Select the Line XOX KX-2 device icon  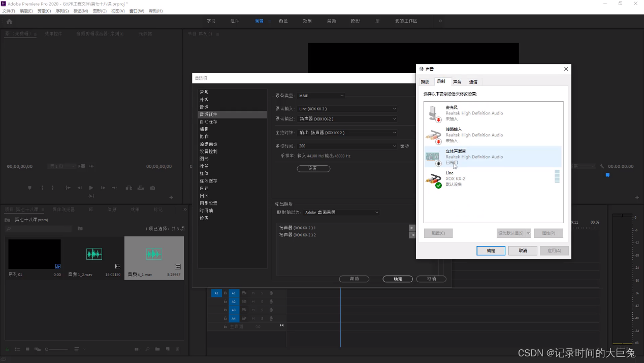tap(434, 179)
